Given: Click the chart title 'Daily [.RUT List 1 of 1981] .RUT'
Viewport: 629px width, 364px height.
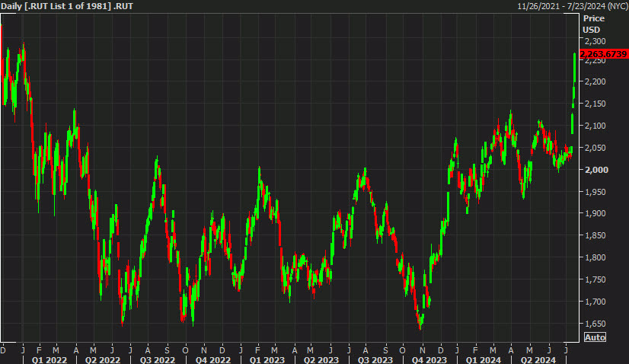Looking at the screenshot, I should pos(67,6).
